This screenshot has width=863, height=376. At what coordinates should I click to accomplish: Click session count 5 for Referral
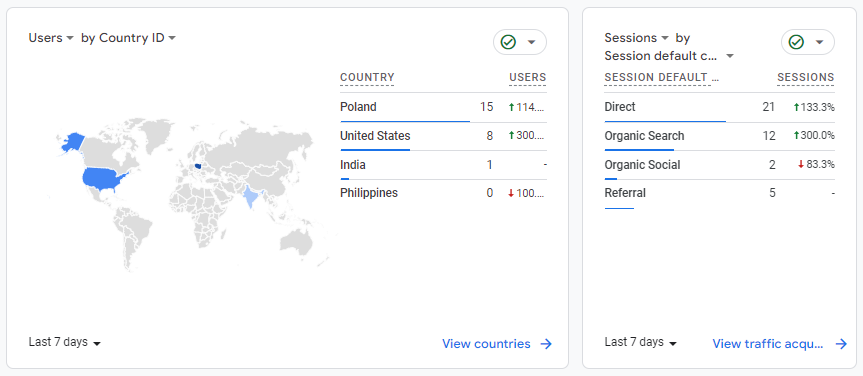pyautogui.click(x=772, y=194)
